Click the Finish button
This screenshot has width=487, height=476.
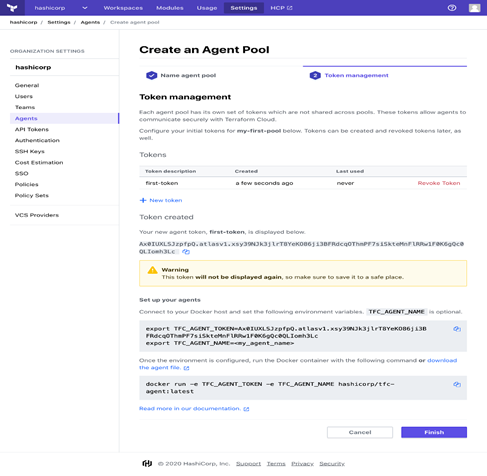click(x=434, y=432)
